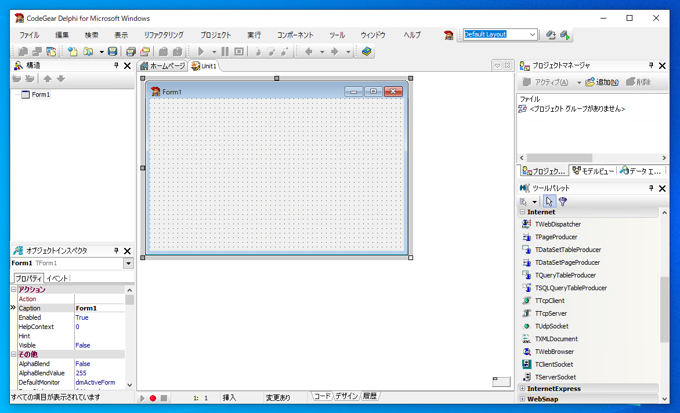Click the Delphi helmet icon beside ヘルプ
The width and height of the screenshot is (680, 413).
(x=448, y=35)
